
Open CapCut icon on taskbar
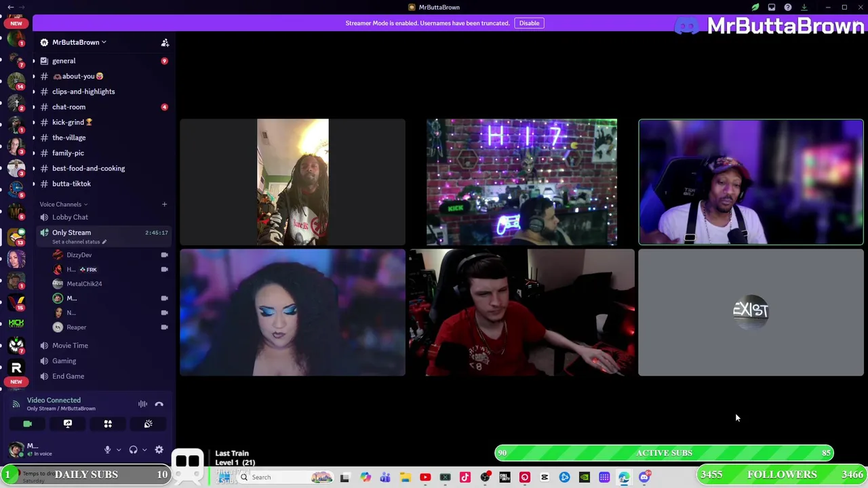click(545, 477)
